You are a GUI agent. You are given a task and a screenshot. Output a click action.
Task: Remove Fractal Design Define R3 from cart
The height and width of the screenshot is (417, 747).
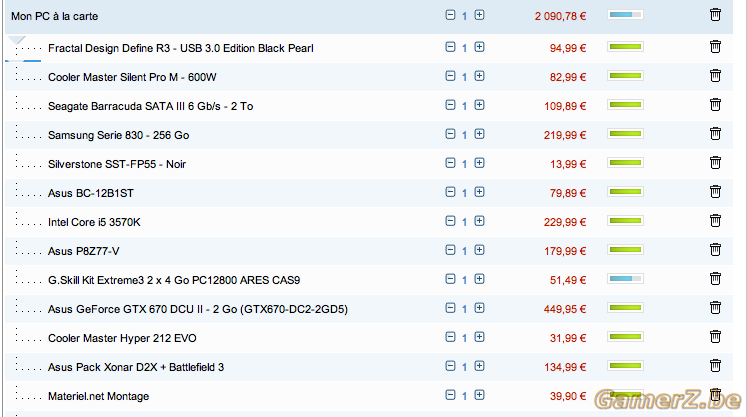click(x=715, y=47)
